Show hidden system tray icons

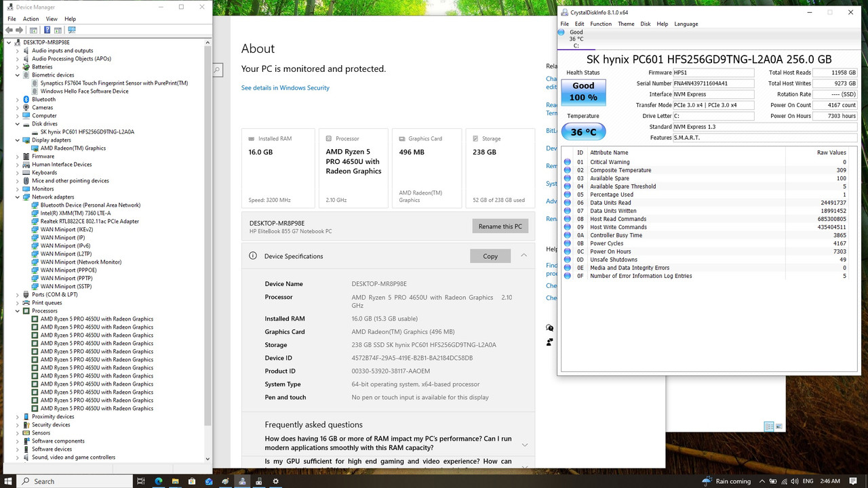pyautogui.click(x=763, y=481)
